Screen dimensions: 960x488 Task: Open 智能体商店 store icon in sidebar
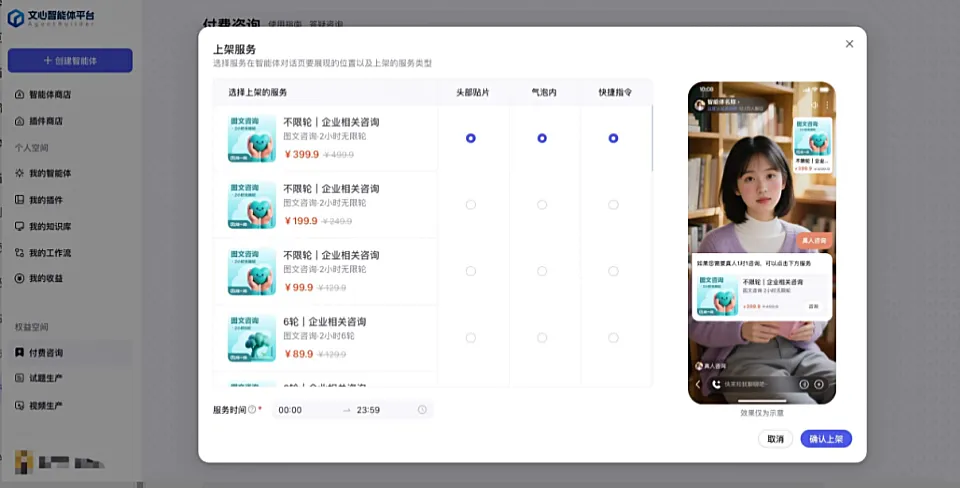pyautogui.click(x=20, y=94)
